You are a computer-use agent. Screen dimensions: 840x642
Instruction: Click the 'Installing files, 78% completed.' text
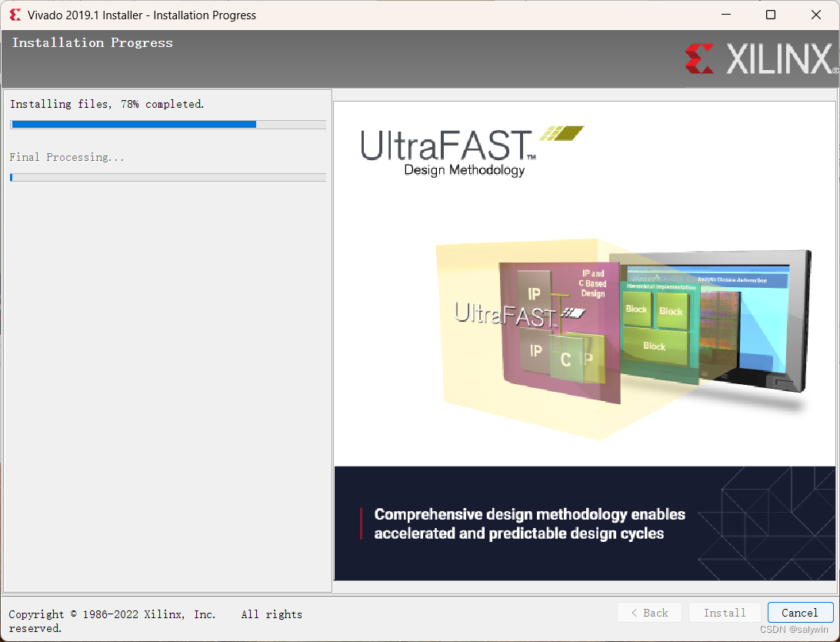click(107, 104)
